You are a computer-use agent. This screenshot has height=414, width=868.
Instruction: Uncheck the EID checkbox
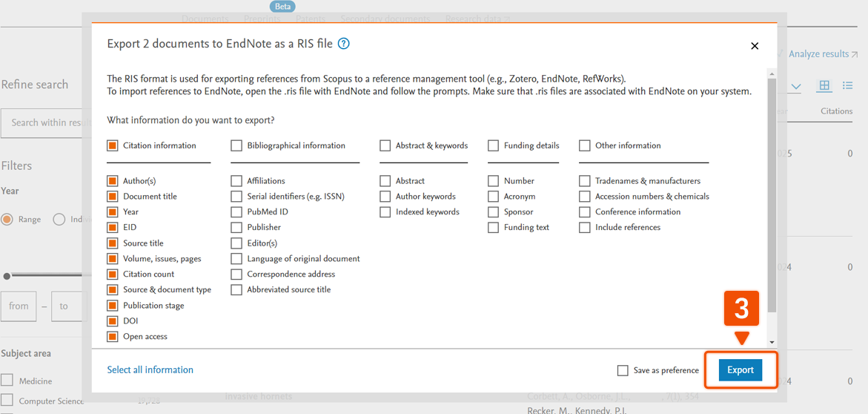113,227
